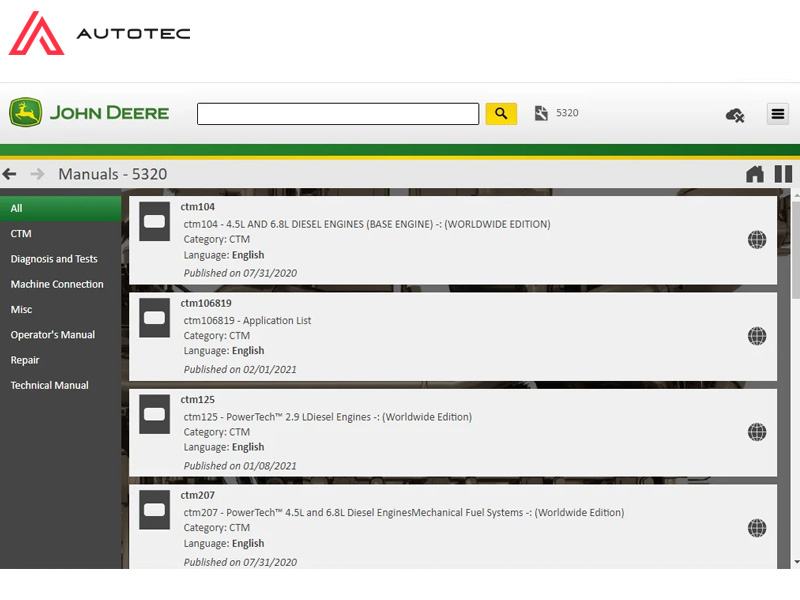Click the cloud offline status icon
The image size is (800, 600).
(x=735, y=115)
